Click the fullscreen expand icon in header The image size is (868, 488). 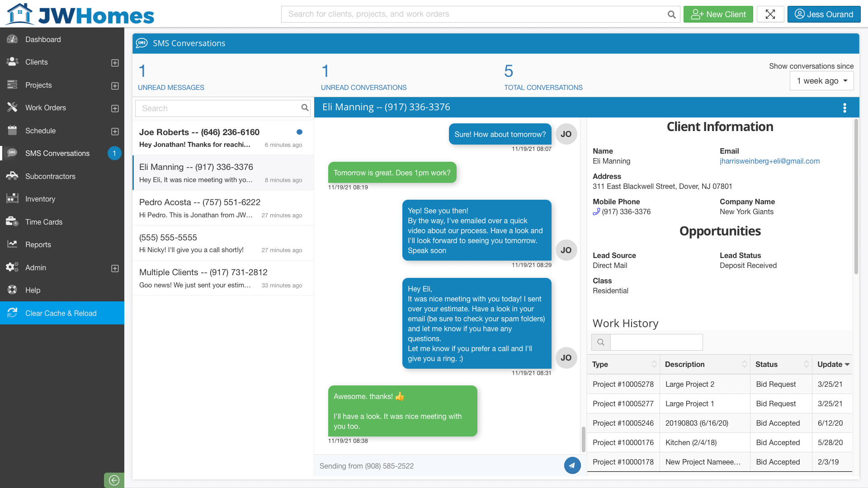[770, 14]
